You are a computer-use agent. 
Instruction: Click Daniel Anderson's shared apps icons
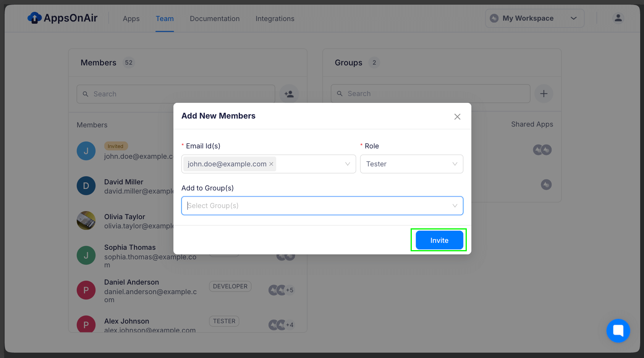point(281,290)
